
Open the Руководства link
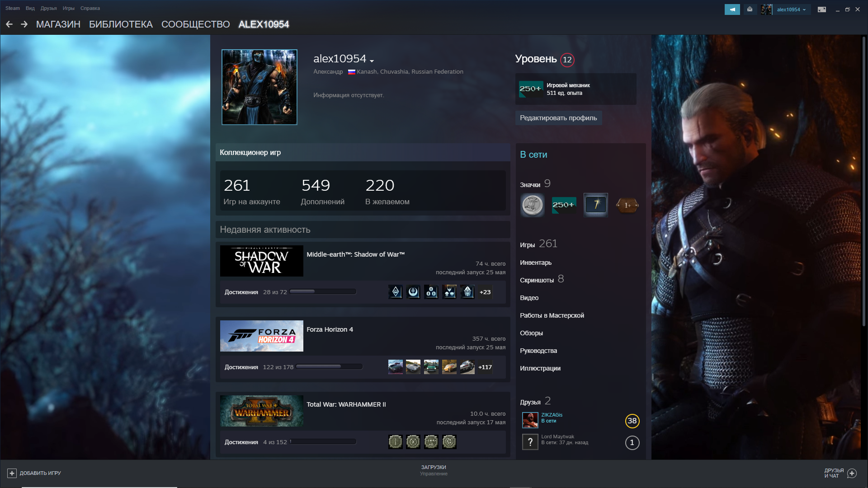tap(538, 351)
